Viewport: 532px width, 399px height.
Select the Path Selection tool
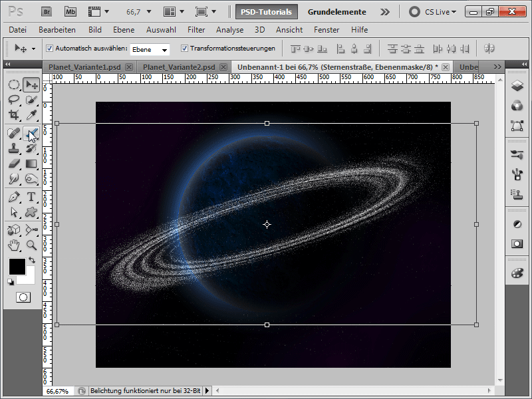coord(14,212)
